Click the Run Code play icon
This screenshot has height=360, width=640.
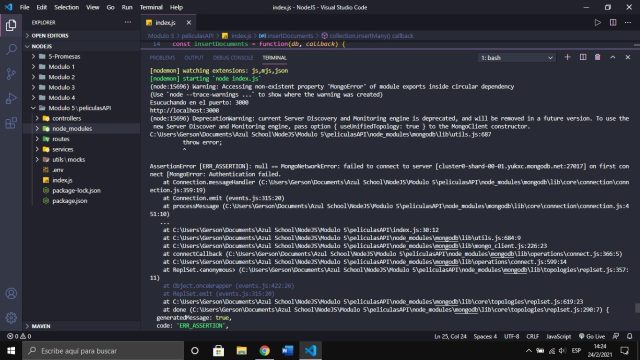[598, 22]
